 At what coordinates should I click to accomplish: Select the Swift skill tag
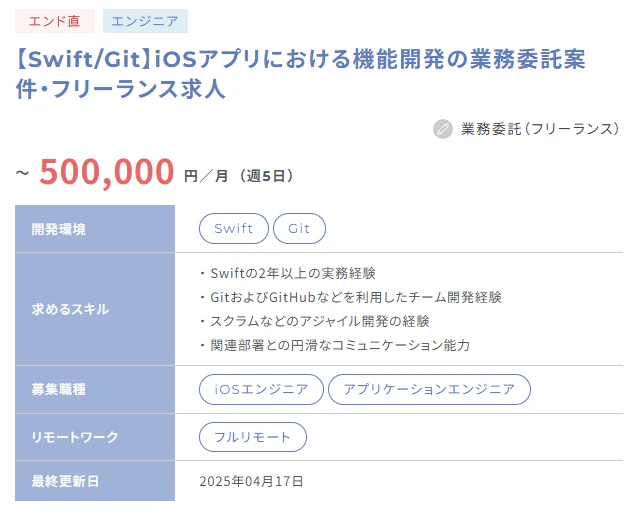(234, 229)
